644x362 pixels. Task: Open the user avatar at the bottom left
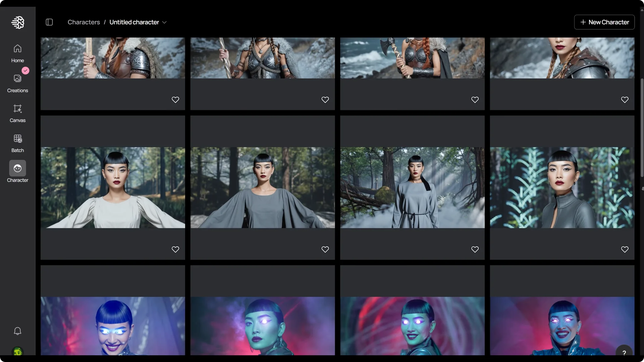tap(17, 352)
